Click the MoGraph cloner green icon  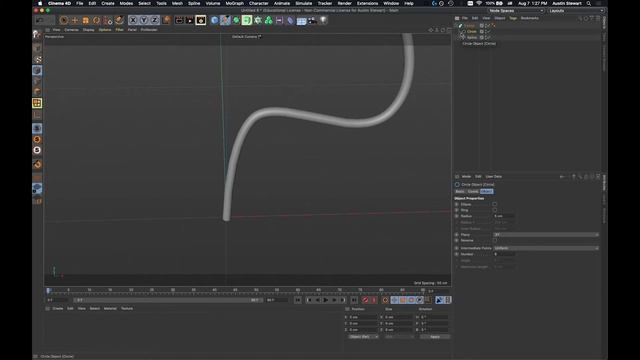[269, 20]
